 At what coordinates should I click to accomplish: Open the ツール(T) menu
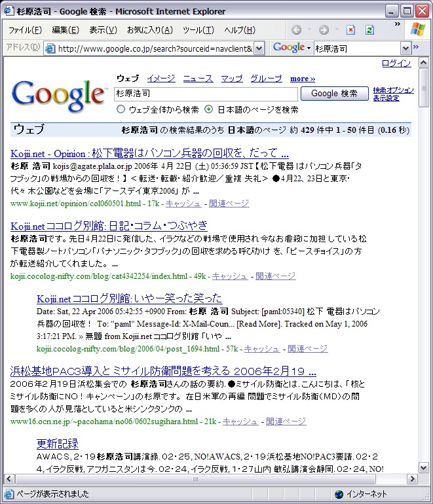pos(198,30)
